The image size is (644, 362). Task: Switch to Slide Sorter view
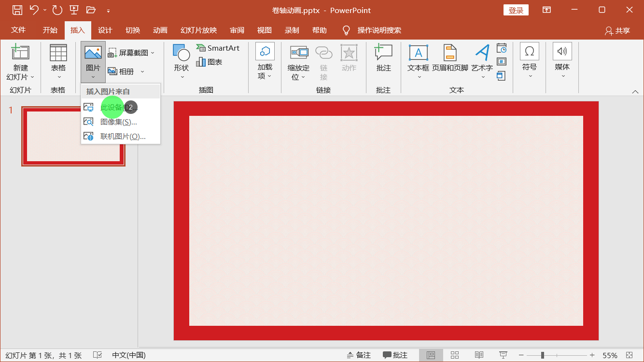point(455,355)
